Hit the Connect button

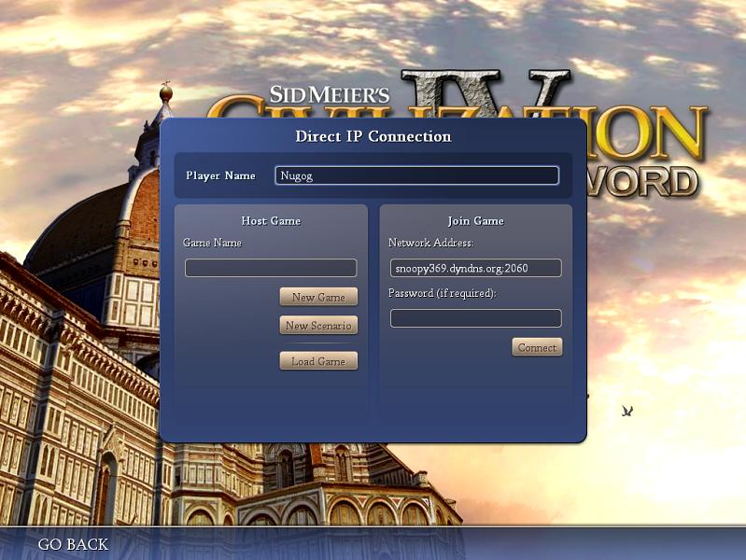[x=537, y=347]
